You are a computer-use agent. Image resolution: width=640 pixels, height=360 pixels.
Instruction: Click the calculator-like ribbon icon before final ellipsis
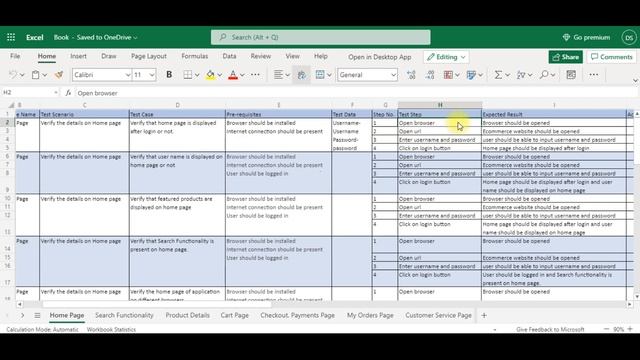pos(571,75)
